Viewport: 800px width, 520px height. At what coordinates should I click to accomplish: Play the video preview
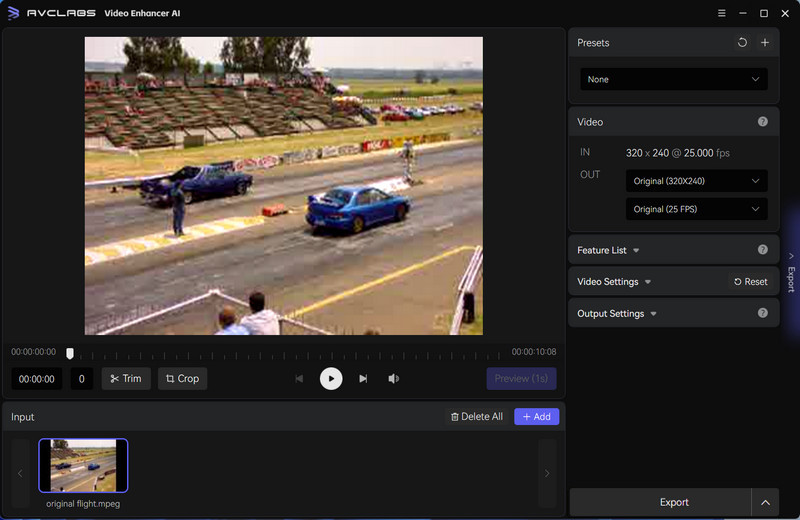[331, 379]
